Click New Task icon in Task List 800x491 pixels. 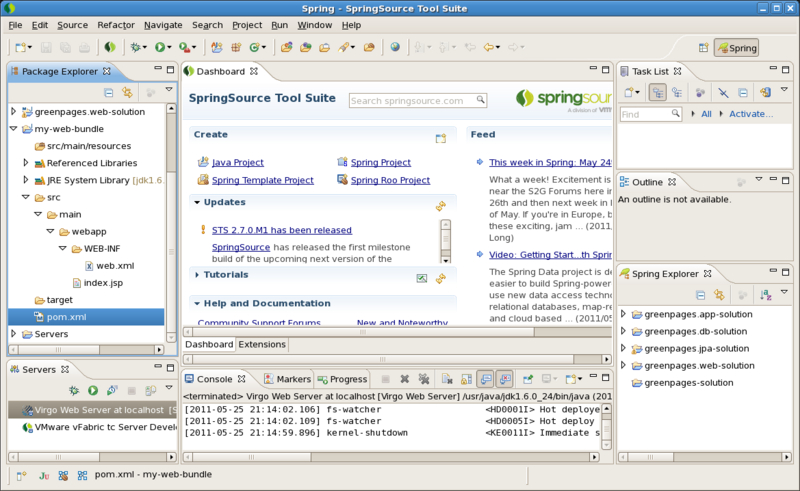click(630, 92)
